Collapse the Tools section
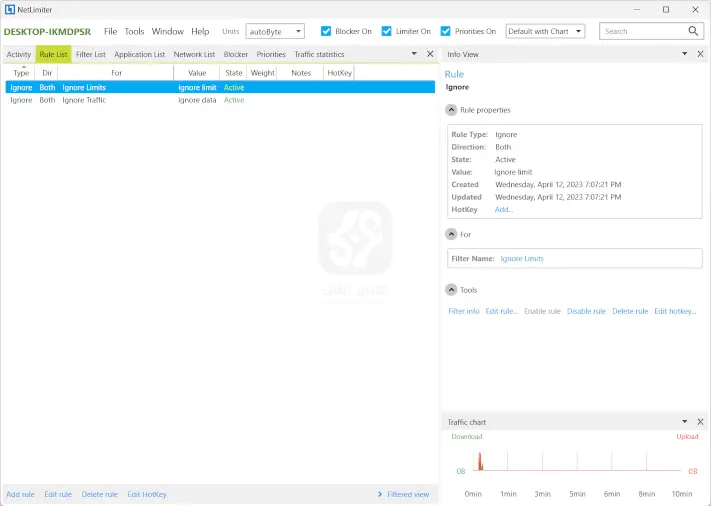The width and height of the screenshot is (711, 506). point(451,290)
